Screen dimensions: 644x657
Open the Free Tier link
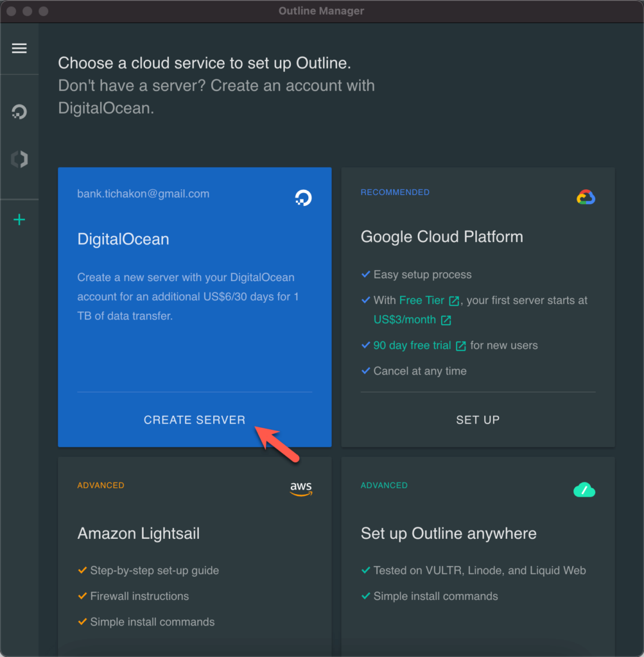click(x=421, y=300)
